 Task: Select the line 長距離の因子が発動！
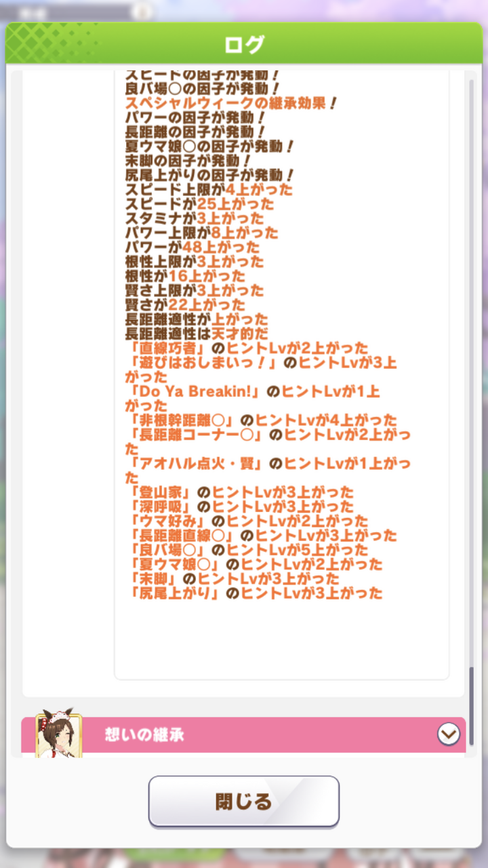tap(195, 132)
